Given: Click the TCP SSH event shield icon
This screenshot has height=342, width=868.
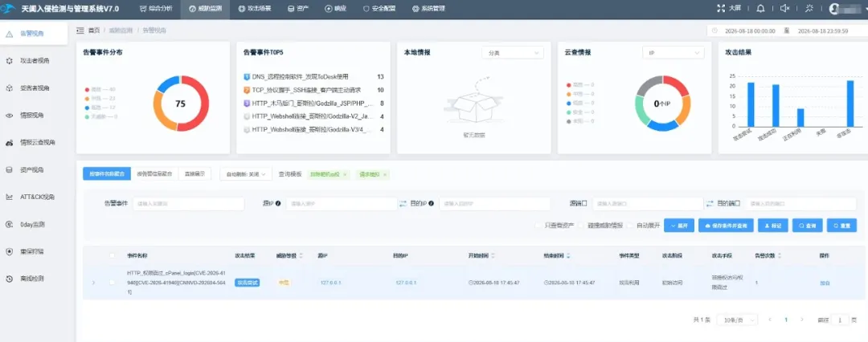Looking at the screenshot, I should click(247, 90).
